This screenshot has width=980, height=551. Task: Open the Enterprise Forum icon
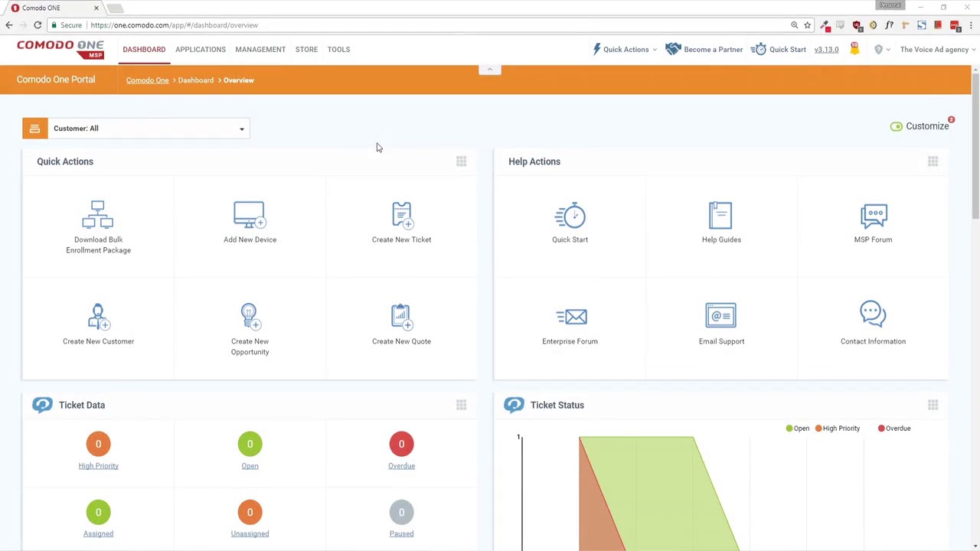570,316
